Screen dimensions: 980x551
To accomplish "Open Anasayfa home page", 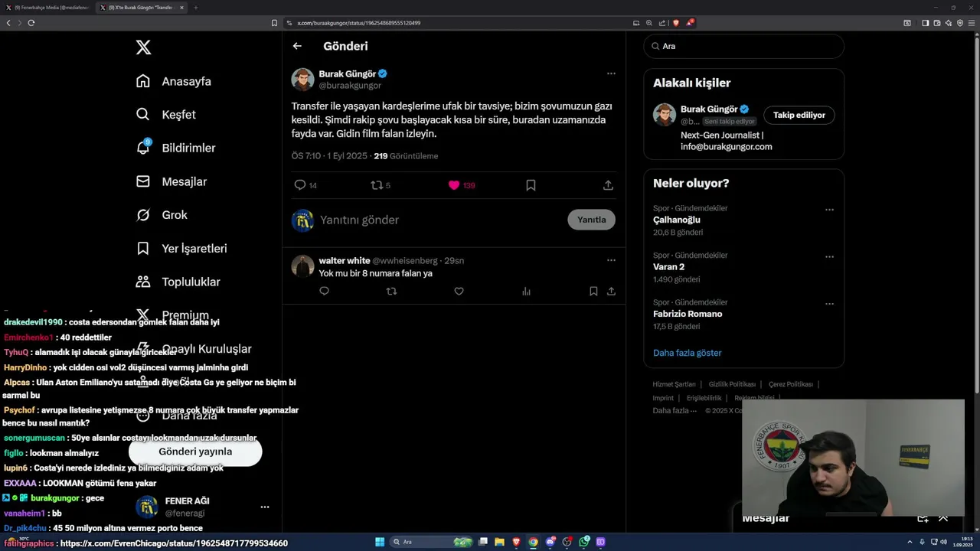I will click(174, 81).
